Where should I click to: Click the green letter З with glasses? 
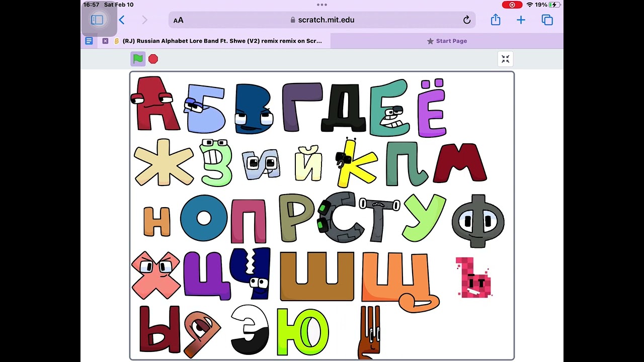(x=216, y=163)
